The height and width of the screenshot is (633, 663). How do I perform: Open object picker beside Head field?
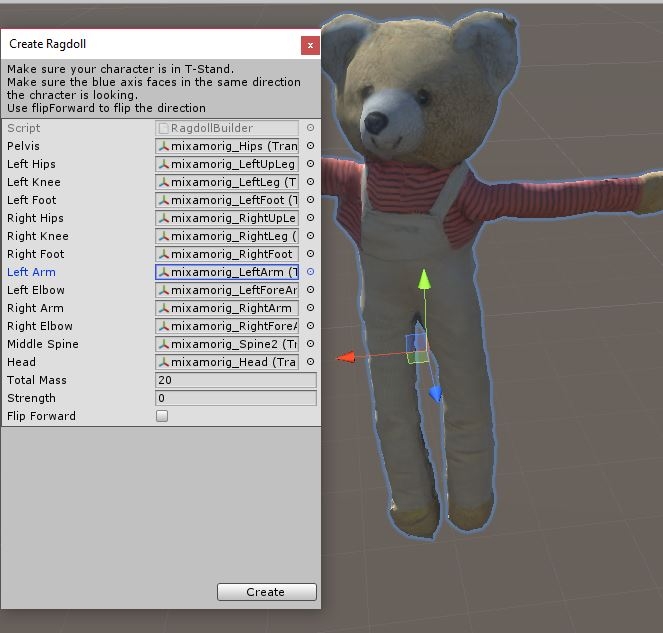click(x=310, y=362)
